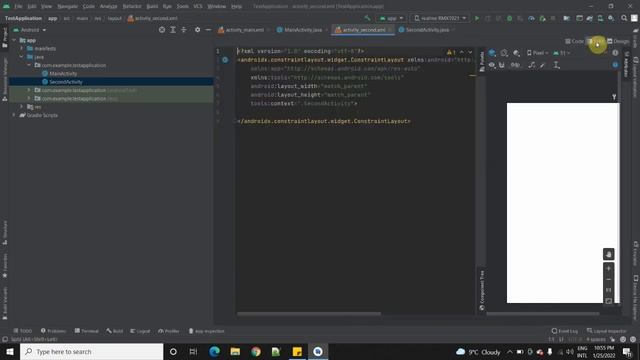Click the Select Design Surface layers icon
The height and width of the screenshot is (360, 640).
492,53
